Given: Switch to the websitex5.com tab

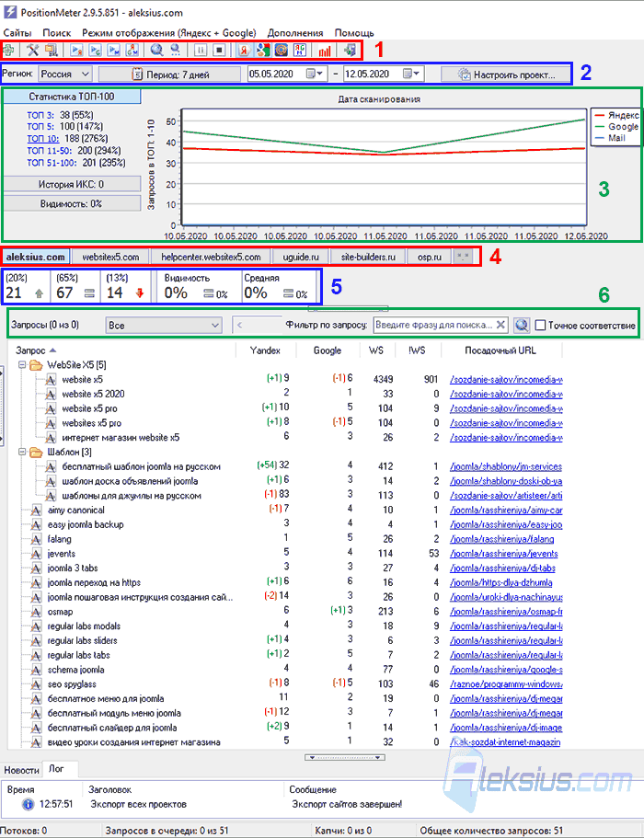Looking at the screenshot, I should 110,257.
